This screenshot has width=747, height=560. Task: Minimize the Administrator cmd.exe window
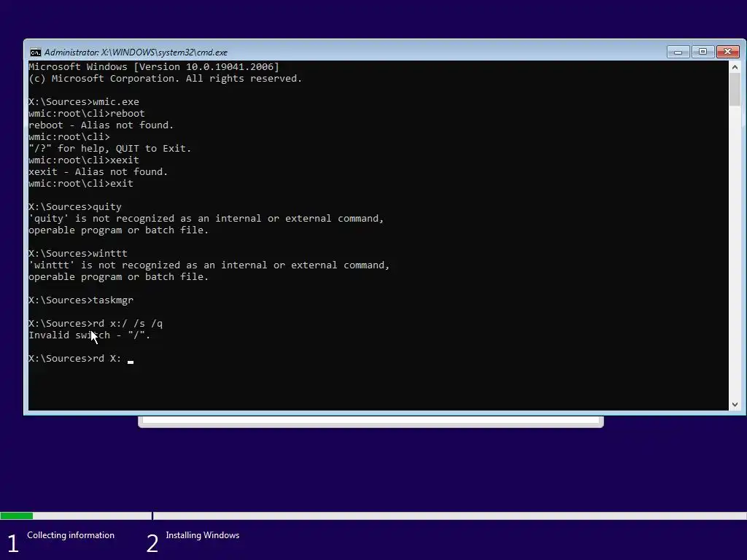(x=678, y=52)
